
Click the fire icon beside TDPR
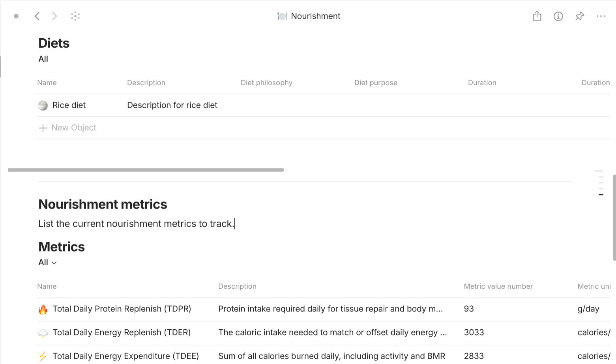[x=43, y=309]
